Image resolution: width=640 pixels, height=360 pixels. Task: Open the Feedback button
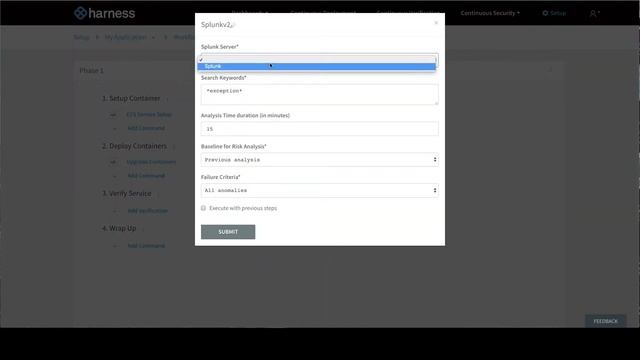tap(605, 321)
